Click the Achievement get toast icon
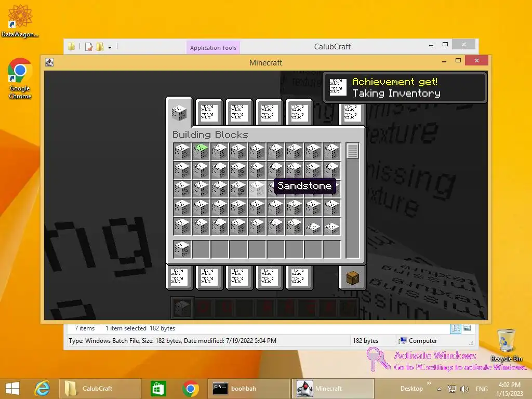Viewport: 532px width, 399px height. pos(338,87)
